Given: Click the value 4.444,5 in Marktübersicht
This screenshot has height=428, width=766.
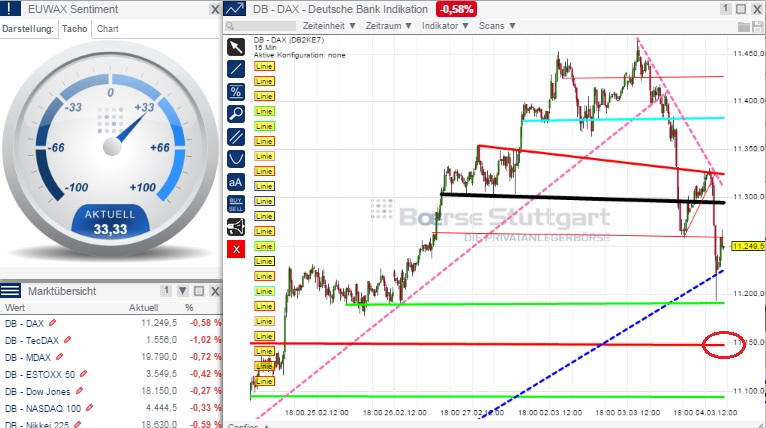Looking at the screenshot, I should click(x=162, y=407).
